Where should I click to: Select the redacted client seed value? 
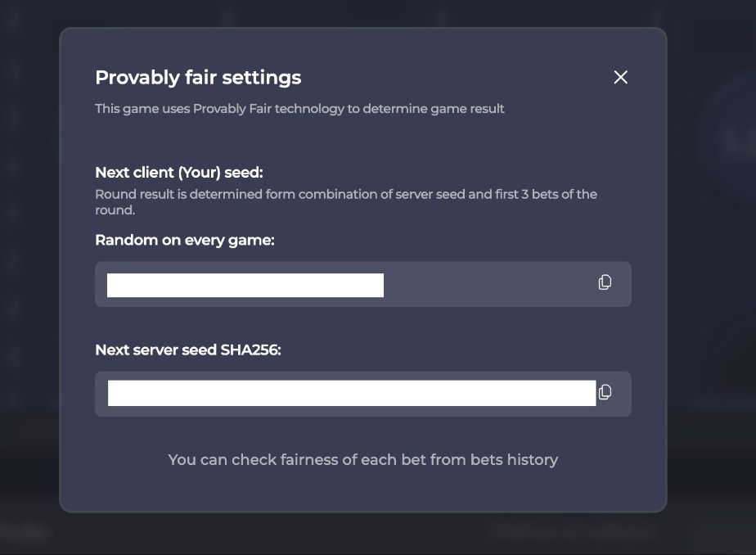(x=245, y=286)
